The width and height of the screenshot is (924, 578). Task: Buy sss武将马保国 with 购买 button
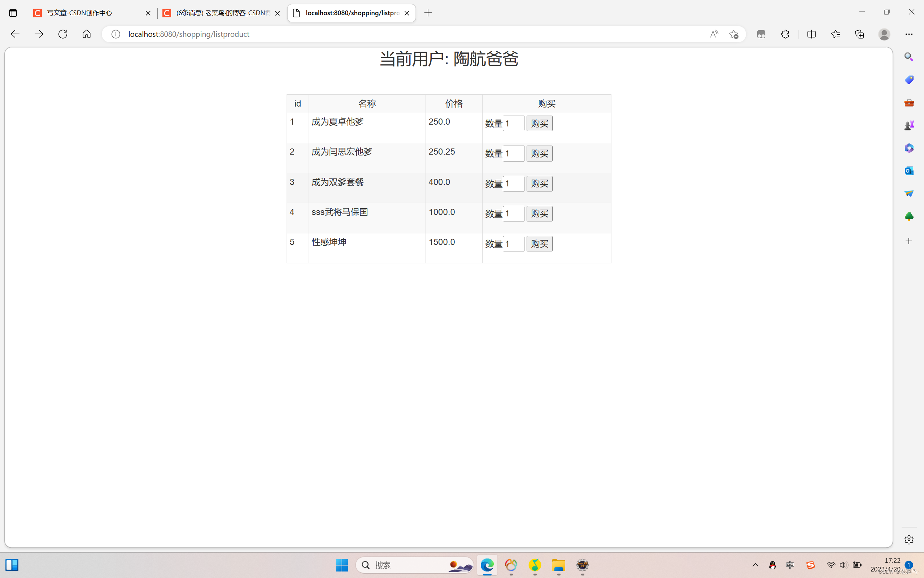539,214
